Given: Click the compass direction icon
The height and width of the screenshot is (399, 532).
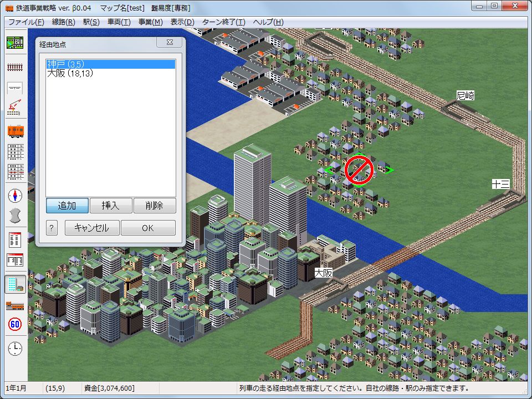Looking at the screenshot, I should pos(15,196).
